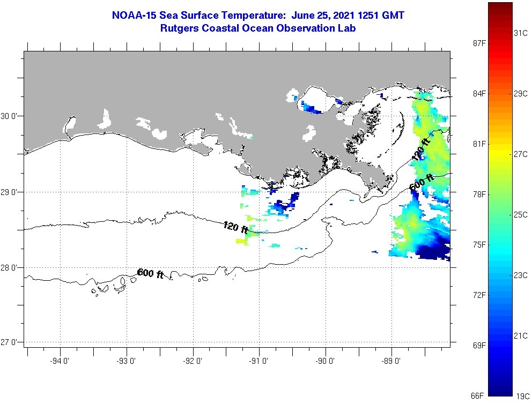The image size is (532, 404).
Task: Select the -93 0' longitude label
Action: (126, 361)
